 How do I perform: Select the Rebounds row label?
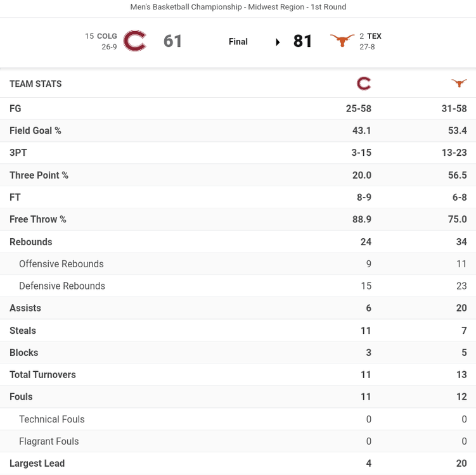pyautogui.click(x=31, y=242)
